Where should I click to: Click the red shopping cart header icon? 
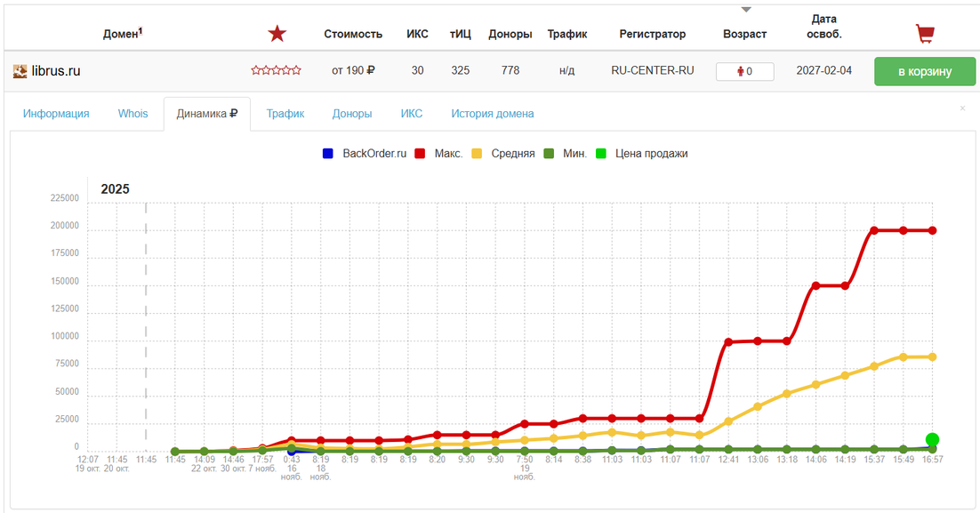(x=925, y=34)
